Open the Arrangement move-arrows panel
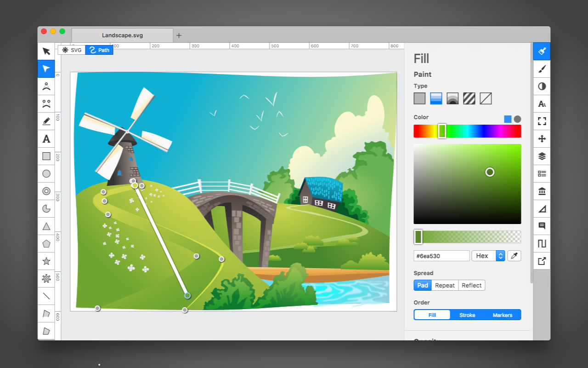The height and width of the screenshot is (368, 588). click(542, 138)
